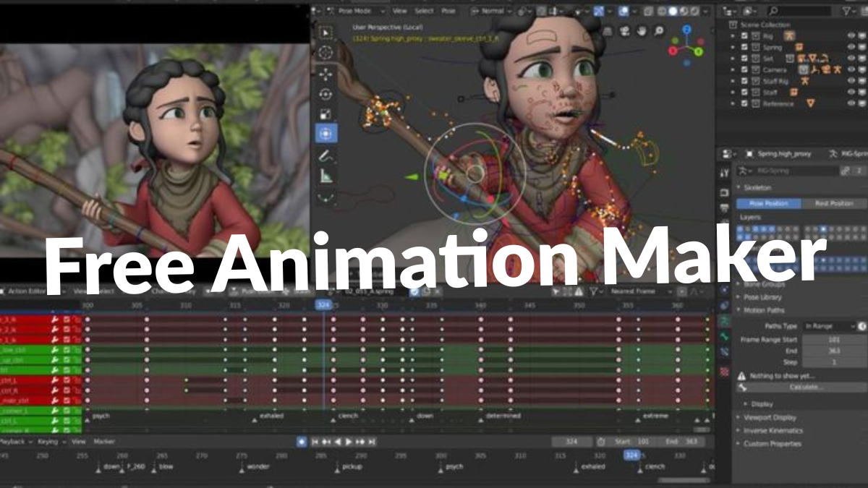Toggle auto keying record button
The image size is (868, 488).
302,441
